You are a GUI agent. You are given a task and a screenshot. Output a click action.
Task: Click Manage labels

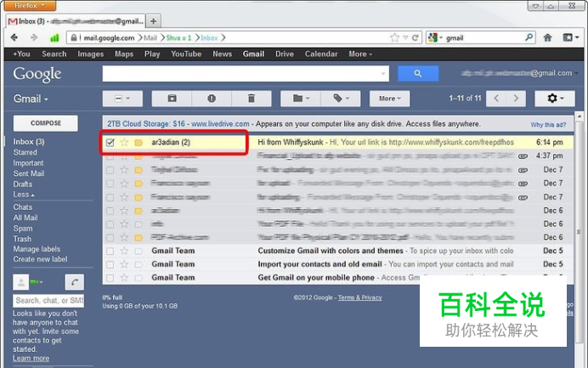(37, 249)
